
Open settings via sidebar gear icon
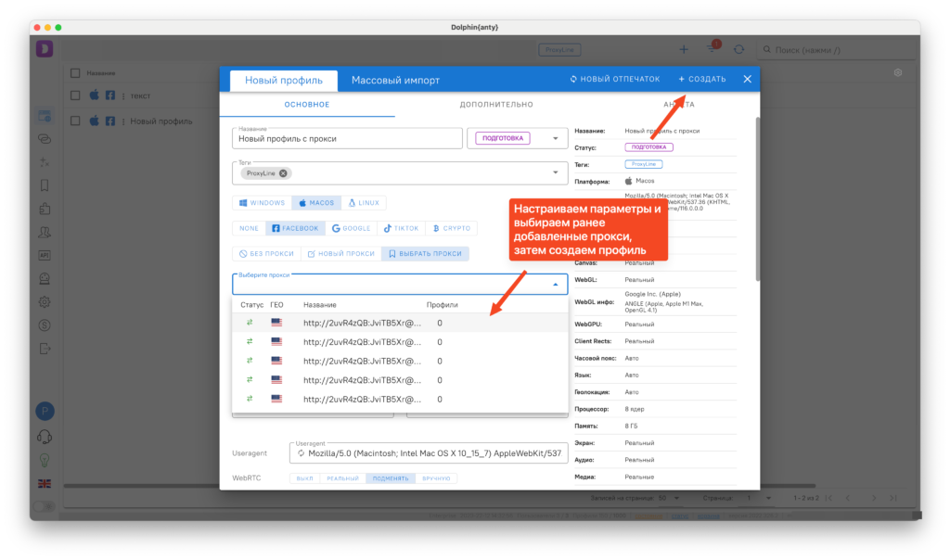[44, 301]
